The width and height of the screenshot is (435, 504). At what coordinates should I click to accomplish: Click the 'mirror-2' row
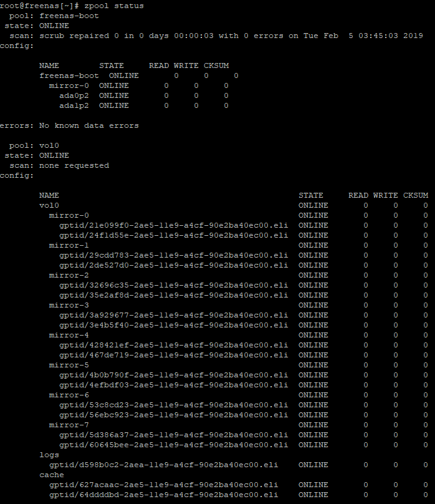click(238, 276)
